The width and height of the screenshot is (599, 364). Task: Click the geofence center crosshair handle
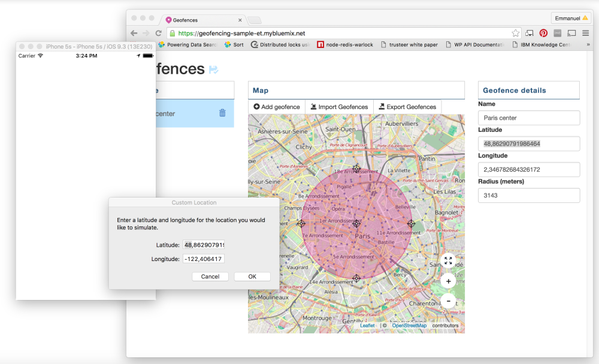(x=356, y=223)
